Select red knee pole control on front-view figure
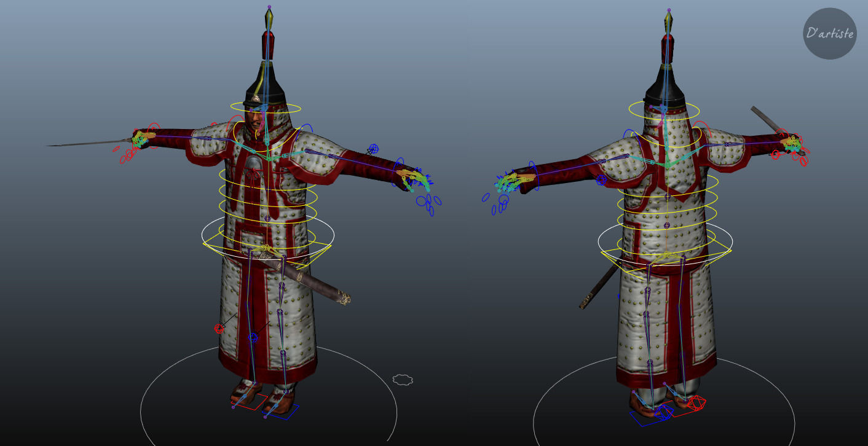Viewport: 868px width, 446px height. (219, 329)
